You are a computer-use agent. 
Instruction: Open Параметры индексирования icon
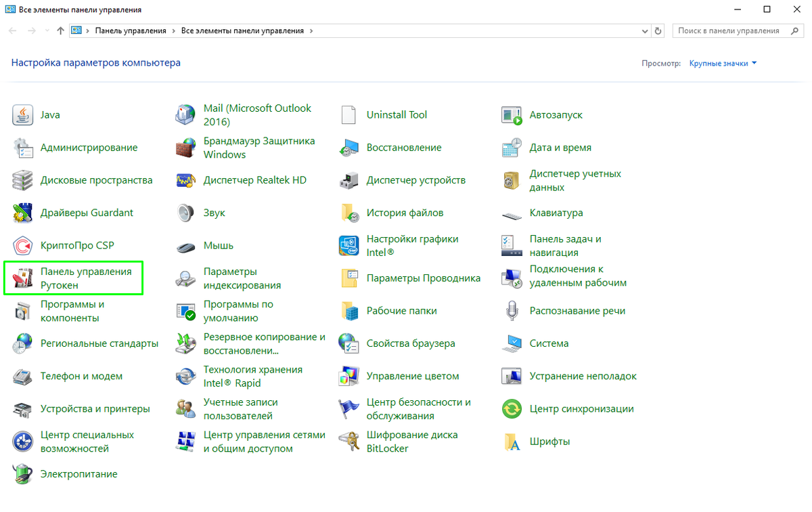185,278
